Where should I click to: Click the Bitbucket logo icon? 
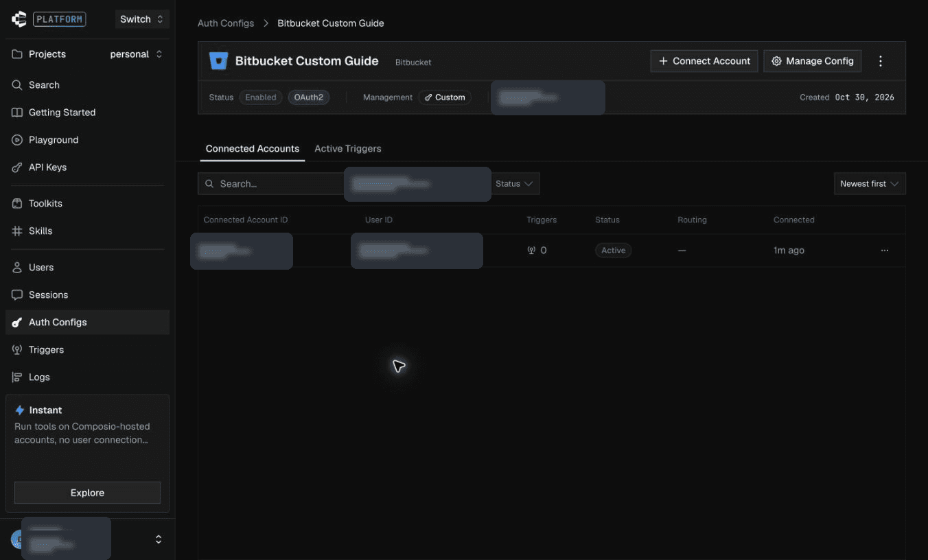(x=218, y=61)
